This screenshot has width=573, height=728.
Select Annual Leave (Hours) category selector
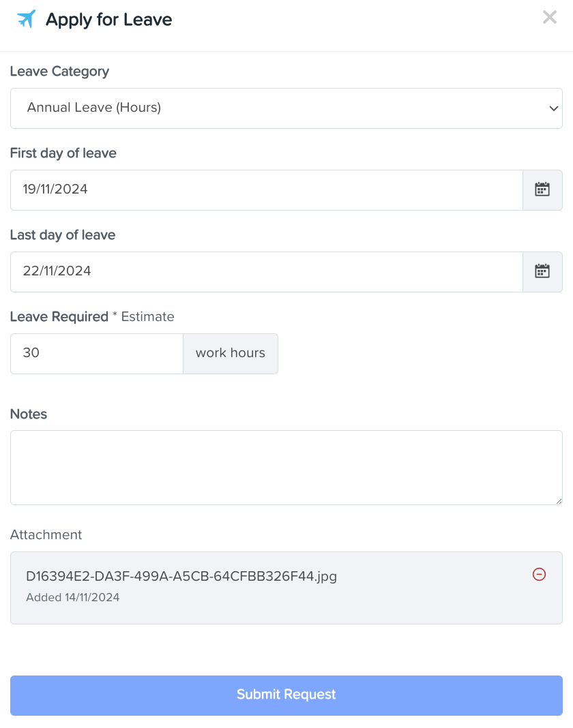click(286, 108)
